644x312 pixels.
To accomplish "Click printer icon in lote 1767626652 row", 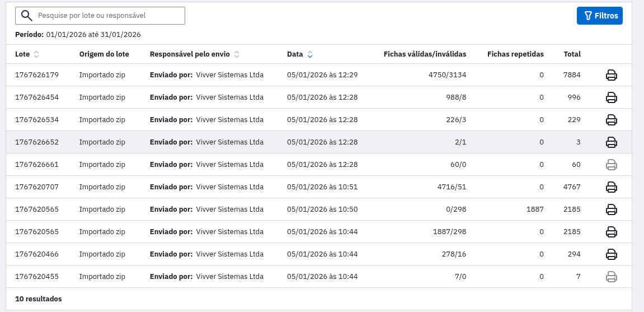I will 612,142.
